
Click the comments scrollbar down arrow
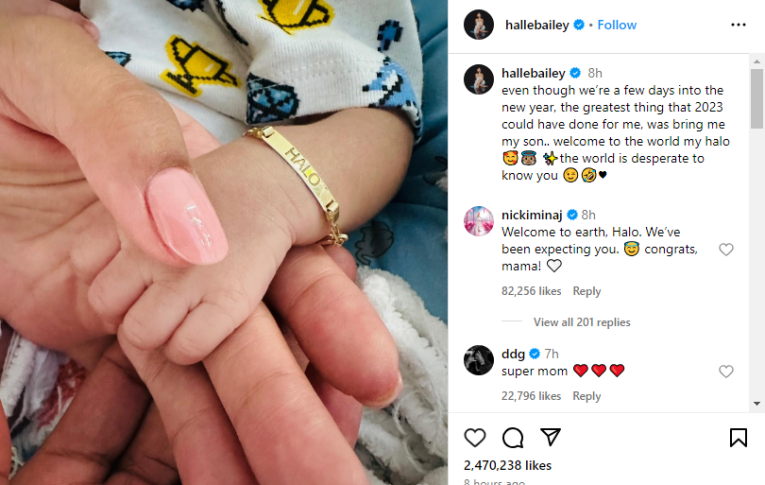click(x=757, y=404)
